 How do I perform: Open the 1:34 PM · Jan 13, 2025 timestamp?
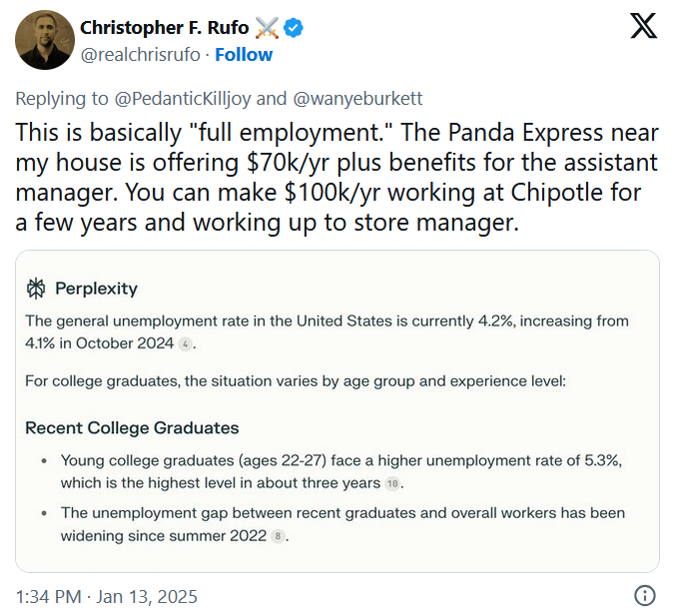pyautogui.click(x=106, y=597)
